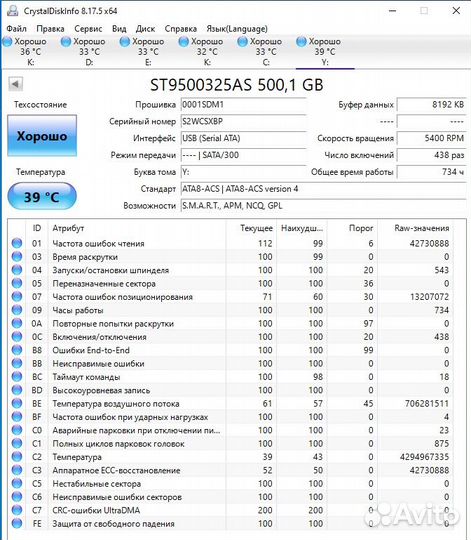The width and height of the screenshot is (471, 540).
Task: Click the Прошивка firmware field
Action: click(x=243, y=105)
